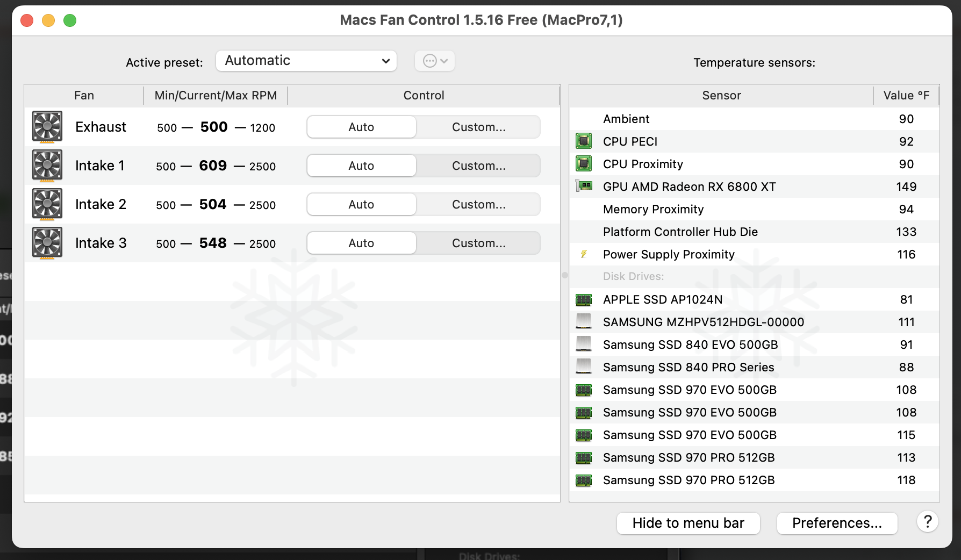This screenshot has height=560, width=961.
Task: Click the Control column header
Action: (424, 95)
